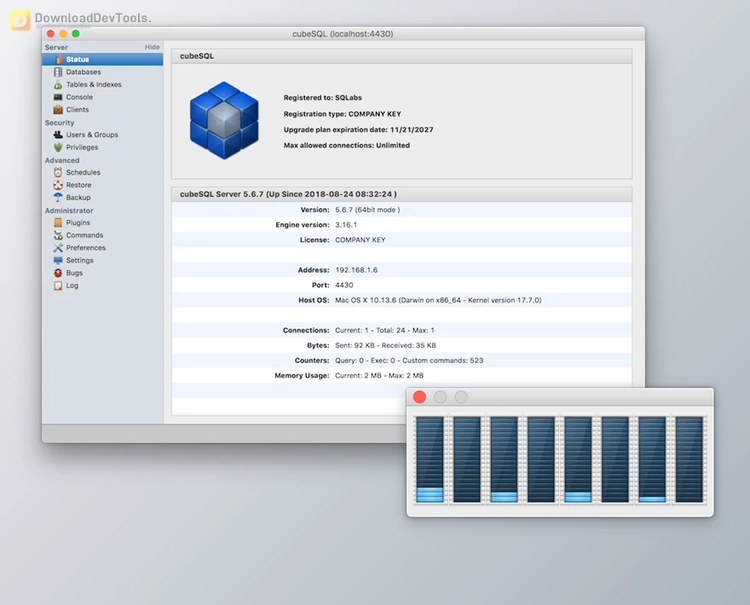Select the Privileges label
Image resolution: width=750 pixels, height=605 pixels.
(x=82, y=147)
